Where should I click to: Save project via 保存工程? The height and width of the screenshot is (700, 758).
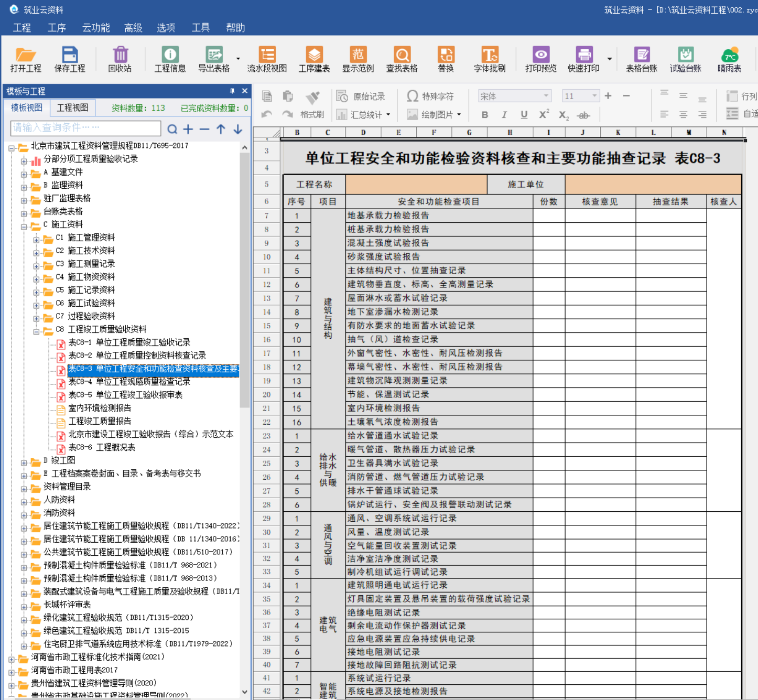(x=70, y=59)
